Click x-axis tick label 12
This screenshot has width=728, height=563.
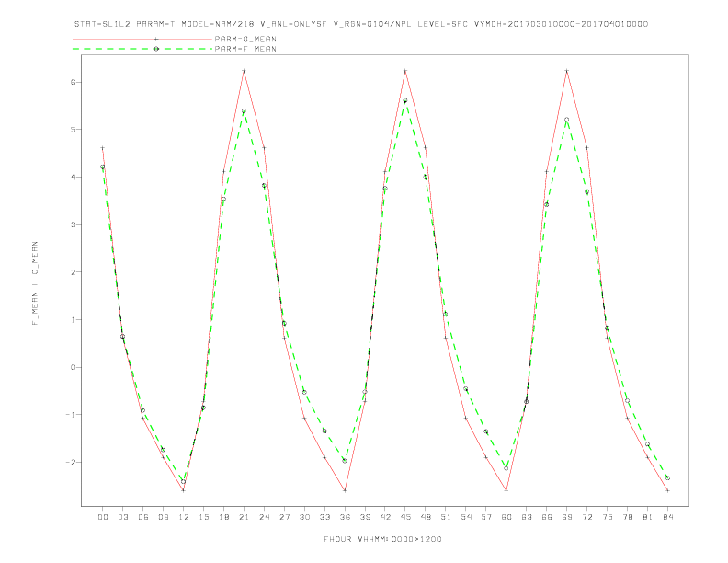(x=184, y=517)
